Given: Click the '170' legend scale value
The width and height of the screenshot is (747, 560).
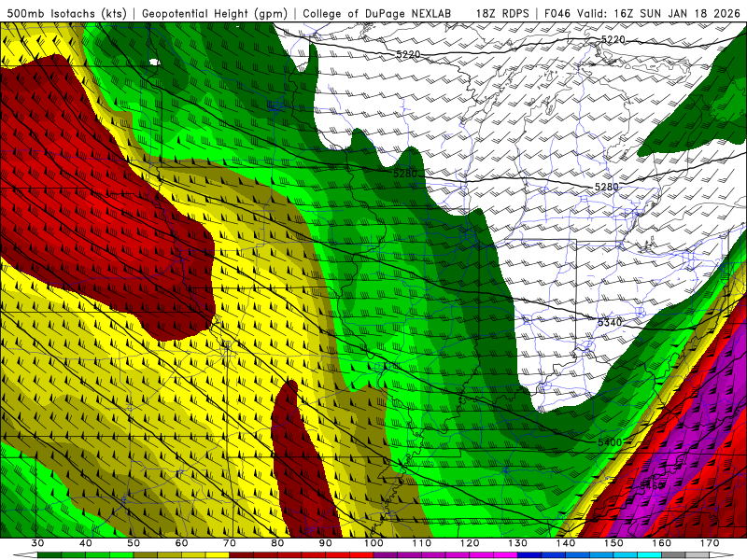Looking at the screenshot, I should (x=710, y=543).
